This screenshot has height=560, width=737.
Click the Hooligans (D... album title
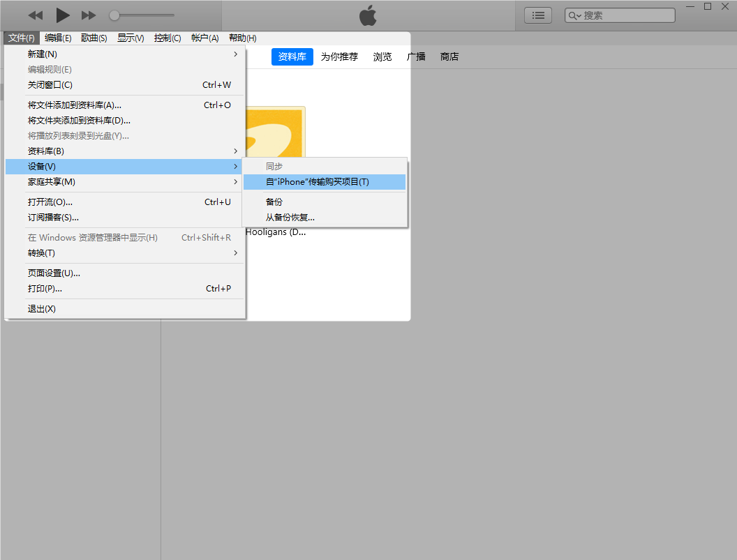[x=276, y=232]
